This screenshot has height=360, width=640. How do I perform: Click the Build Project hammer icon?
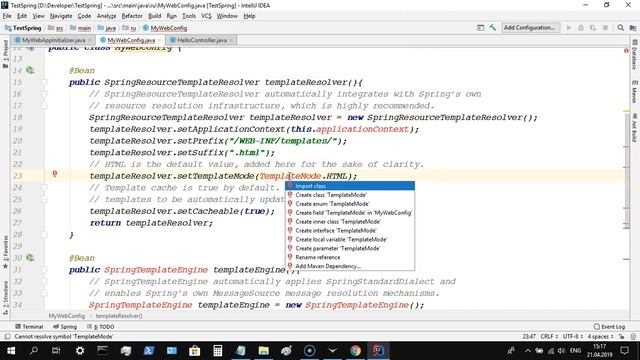click(493, 28)
